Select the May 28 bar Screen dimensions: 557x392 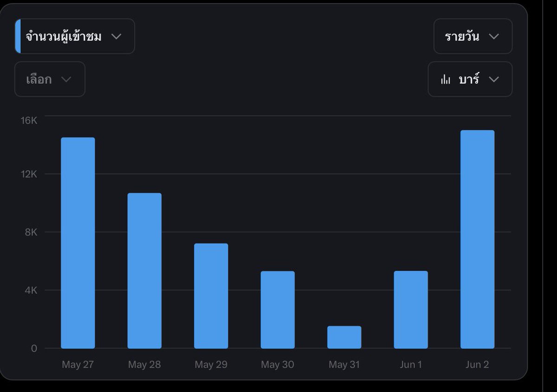tap(144, 270)
